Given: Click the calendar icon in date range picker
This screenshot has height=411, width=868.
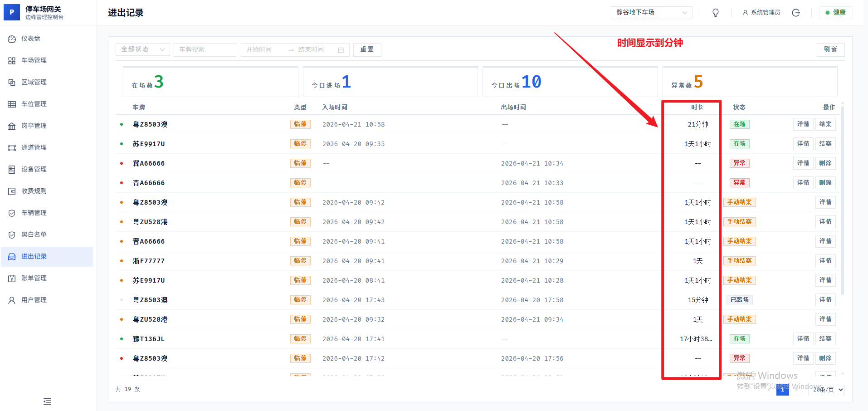Looking at the screenshot, I should tap(341, 50).
